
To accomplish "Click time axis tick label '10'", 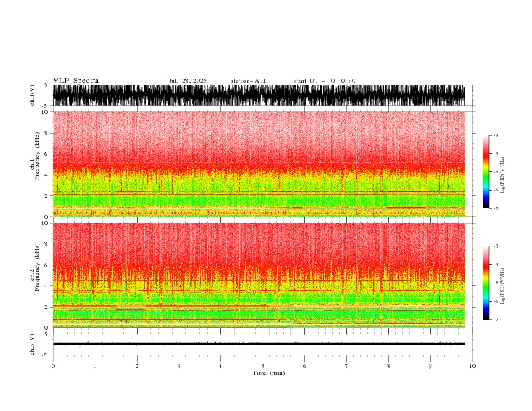I will (472, 366).
